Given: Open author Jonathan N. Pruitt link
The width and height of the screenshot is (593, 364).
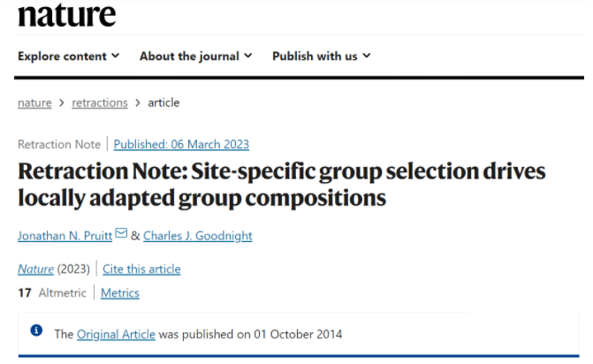Looking at the screenshot, I should (65, 236).
